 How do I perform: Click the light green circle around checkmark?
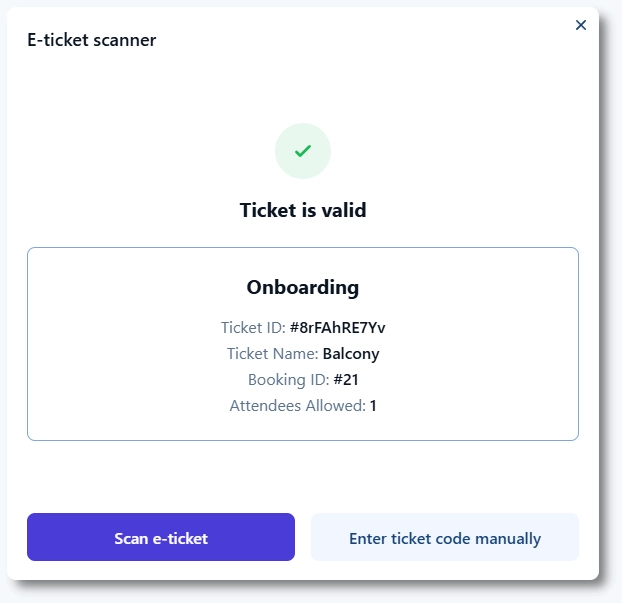pyautogui.click(x=285, y=166)
